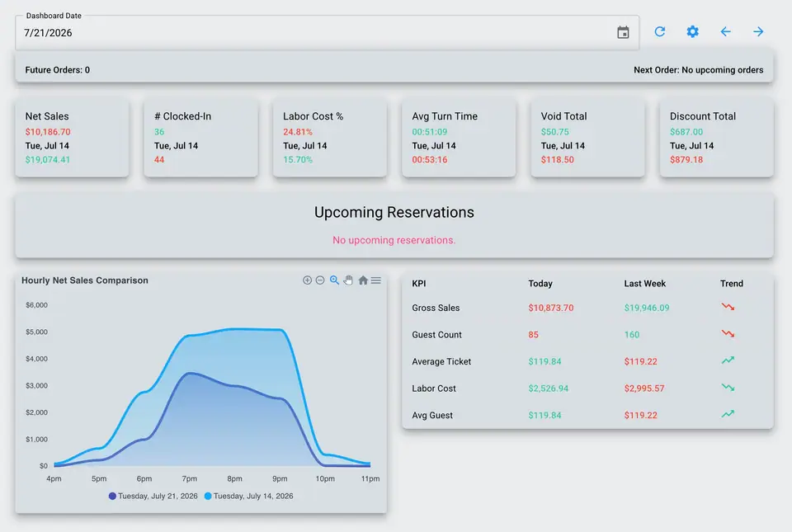
Task: Click last week's Guest Count 160
Action: [x=631, y=335]
